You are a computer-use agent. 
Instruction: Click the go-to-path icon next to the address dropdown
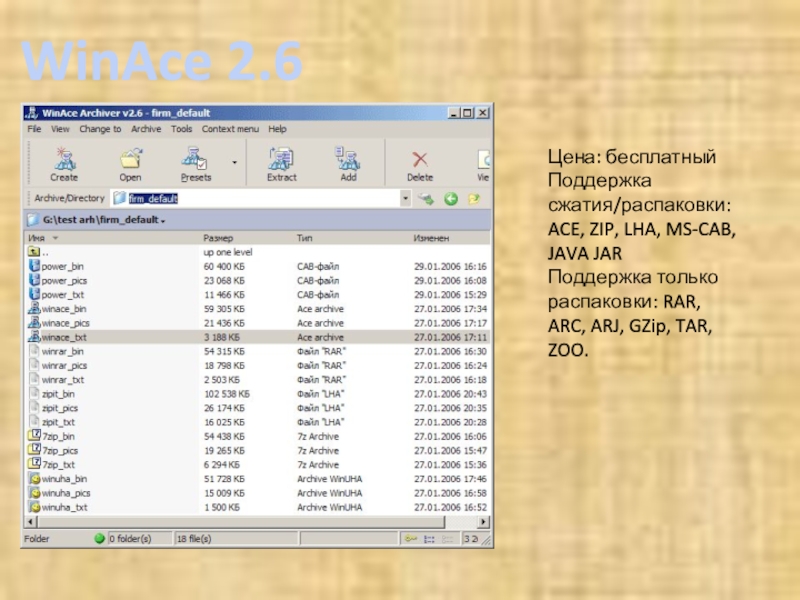(426, 199)
